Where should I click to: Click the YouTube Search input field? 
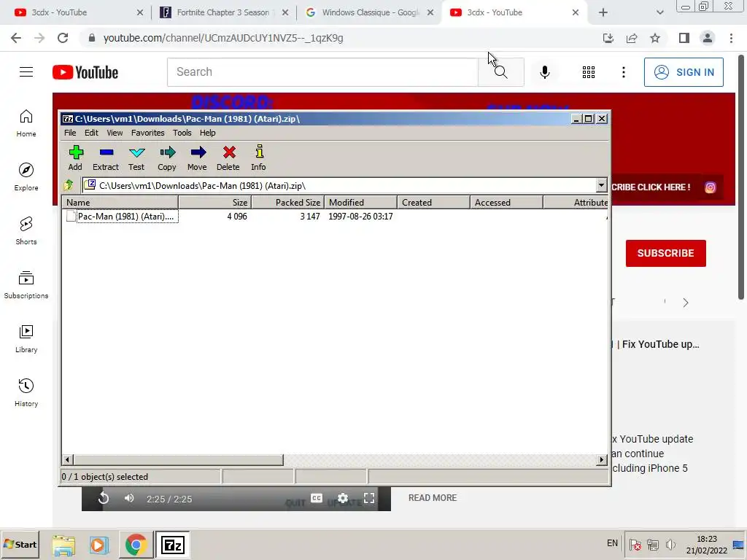point(322,72)
